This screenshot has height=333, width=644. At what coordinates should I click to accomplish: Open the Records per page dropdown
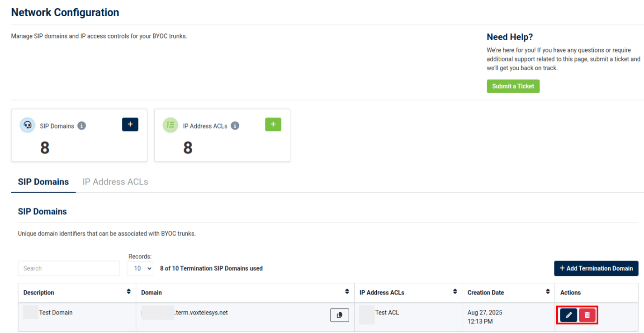coord(140,268)
